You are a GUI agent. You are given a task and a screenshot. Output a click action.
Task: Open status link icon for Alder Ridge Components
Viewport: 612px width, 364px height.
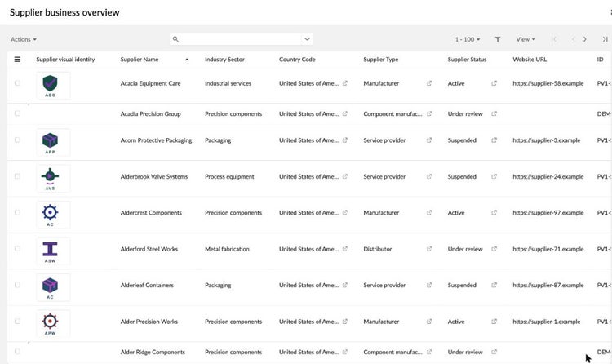click(494, 352)
